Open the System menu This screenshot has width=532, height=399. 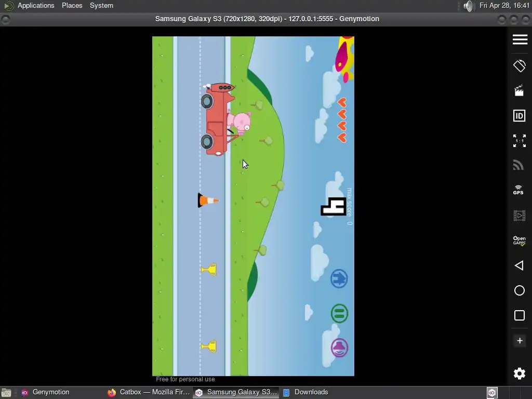tap(101, 5)
